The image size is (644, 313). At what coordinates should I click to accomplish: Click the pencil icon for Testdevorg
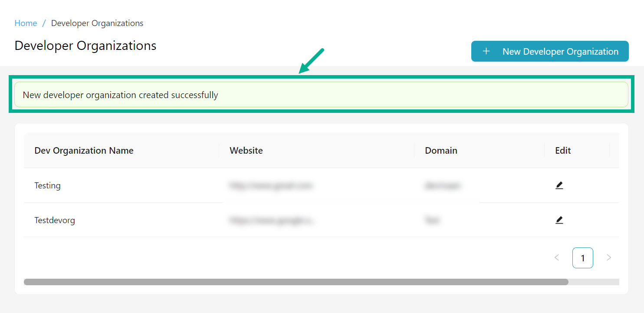559,220
